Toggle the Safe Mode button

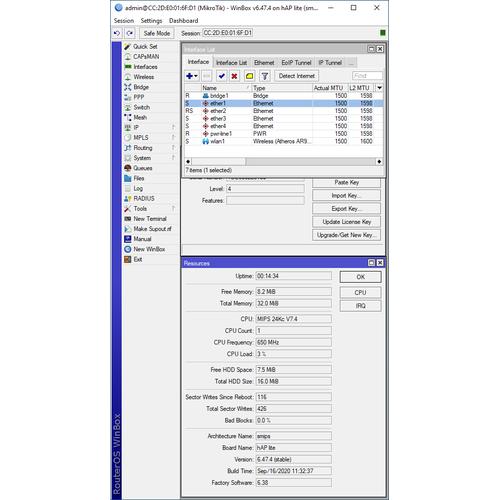(x=157, y=33)
